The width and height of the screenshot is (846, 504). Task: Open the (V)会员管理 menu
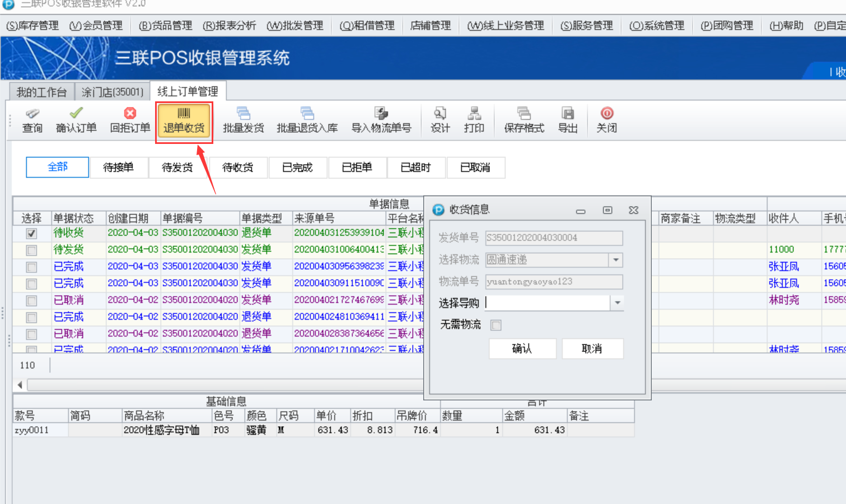click(96, 26)
